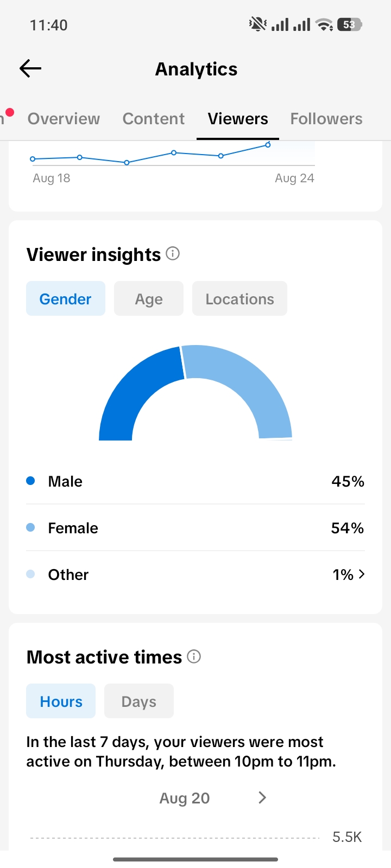
Task: Go to next day after Aug 20
Action: coord(262,797)
